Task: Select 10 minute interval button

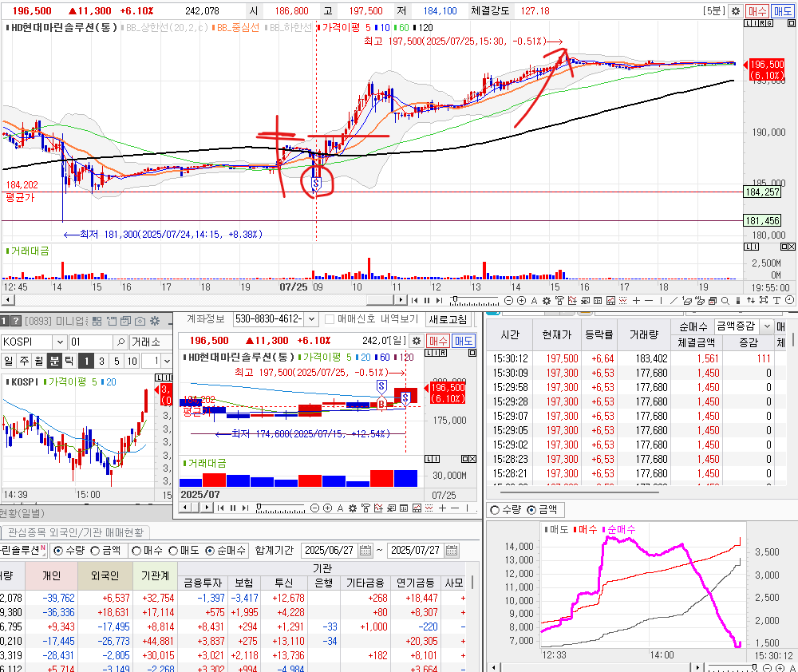Action: tap(132, 361)
